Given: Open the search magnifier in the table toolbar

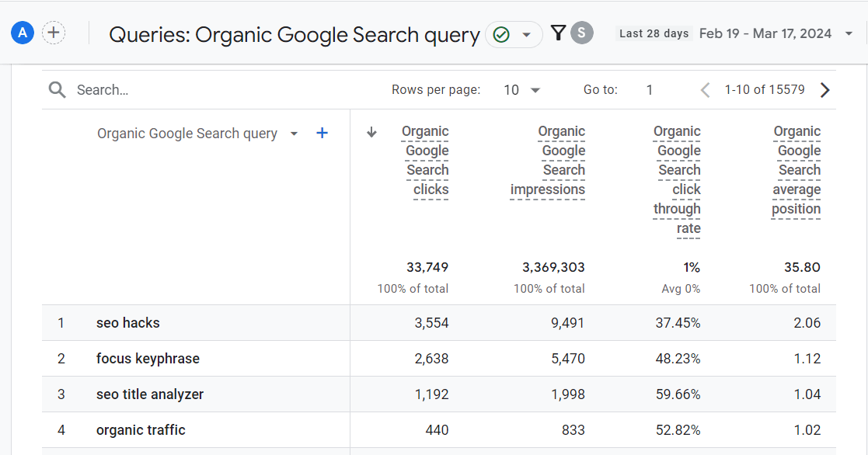Looking at the screenshot, I should pos(57,89).
